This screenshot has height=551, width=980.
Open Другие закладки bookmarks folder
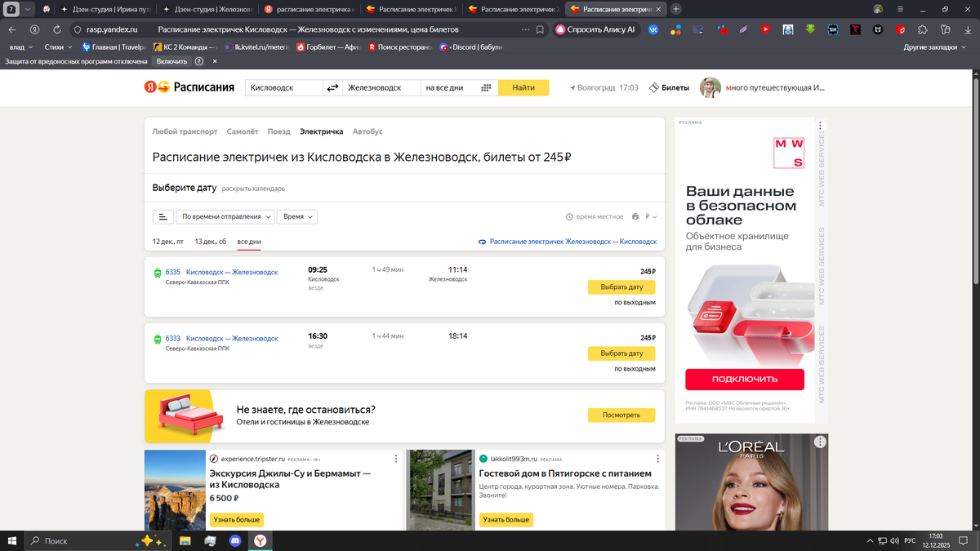tap(934, 47)
